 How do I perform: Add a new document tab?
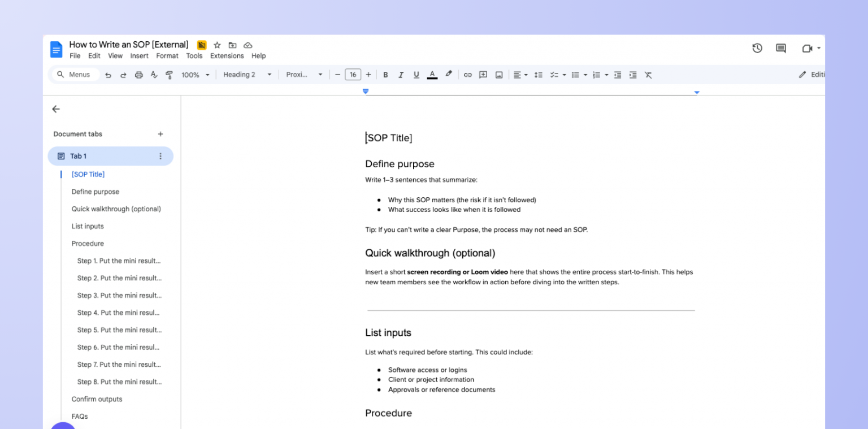click(x=160, y=134)
